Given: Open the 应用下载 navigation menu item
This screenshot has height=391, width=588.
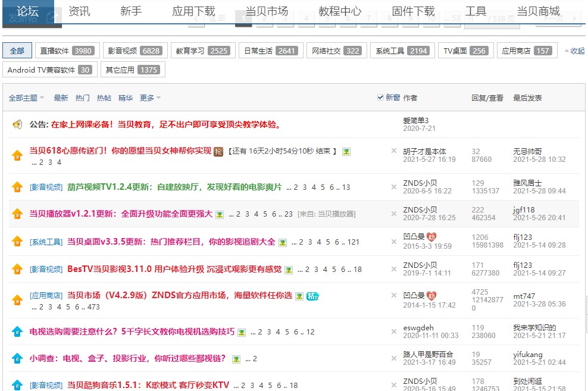Looking at the screenshot, I should pos(193,11).
